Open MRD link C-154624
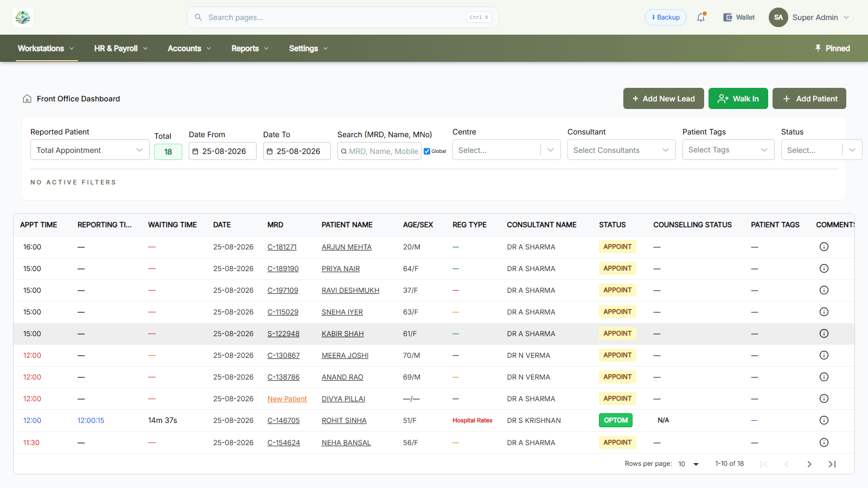The height and width of the screenshot is (488, 868). coord(284,442)
